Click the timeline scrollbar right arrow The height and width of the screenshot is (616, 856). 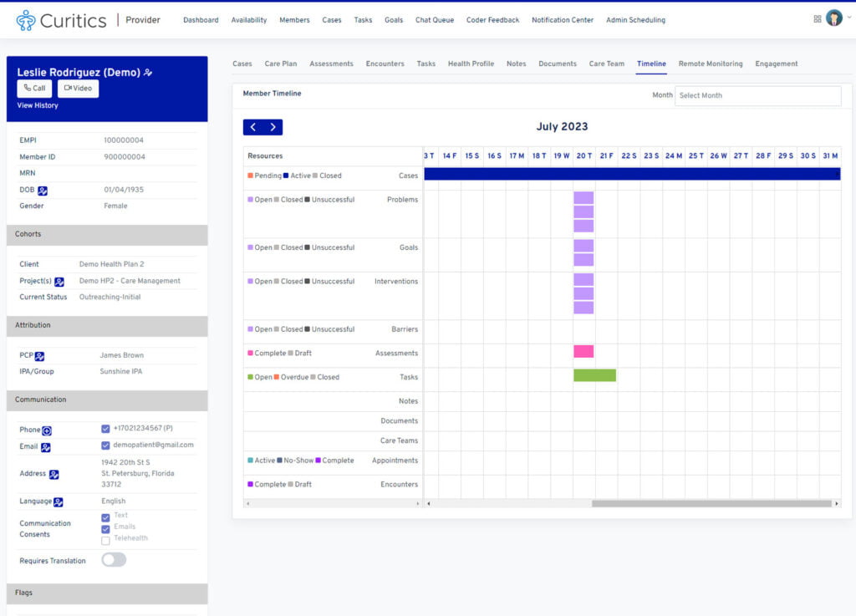coord(836,504)
